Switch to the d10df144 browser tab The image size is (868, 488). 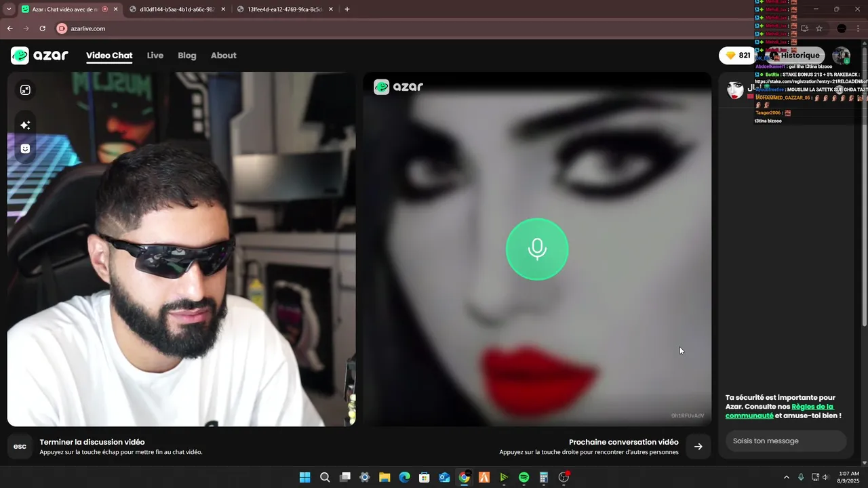tap(176, 9)
